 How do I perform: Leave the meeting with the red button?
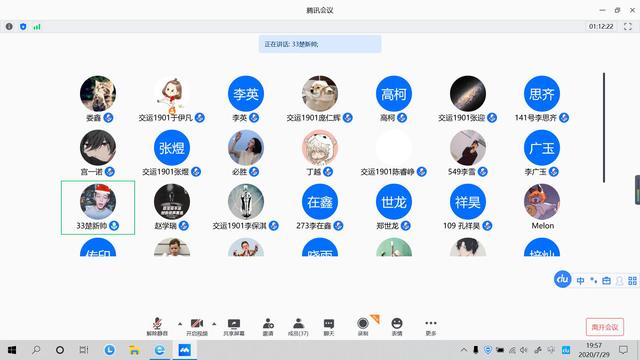[605, 327]
